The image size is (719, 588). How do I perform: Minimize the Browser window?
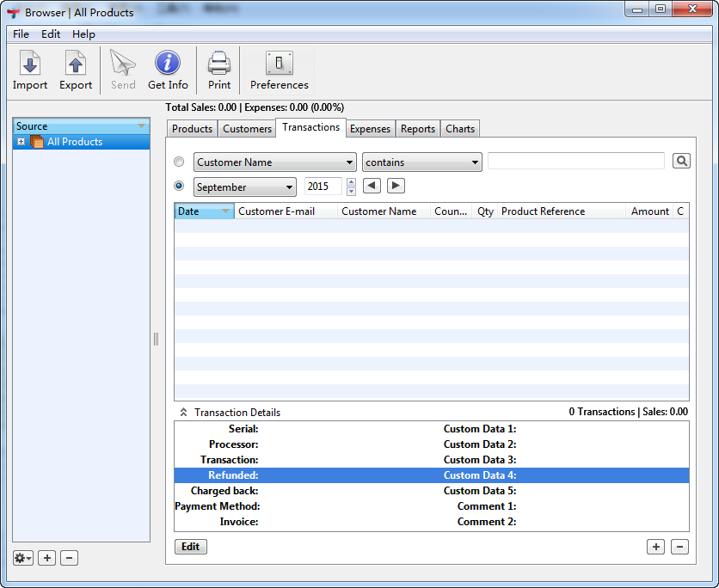pos(637,9)
